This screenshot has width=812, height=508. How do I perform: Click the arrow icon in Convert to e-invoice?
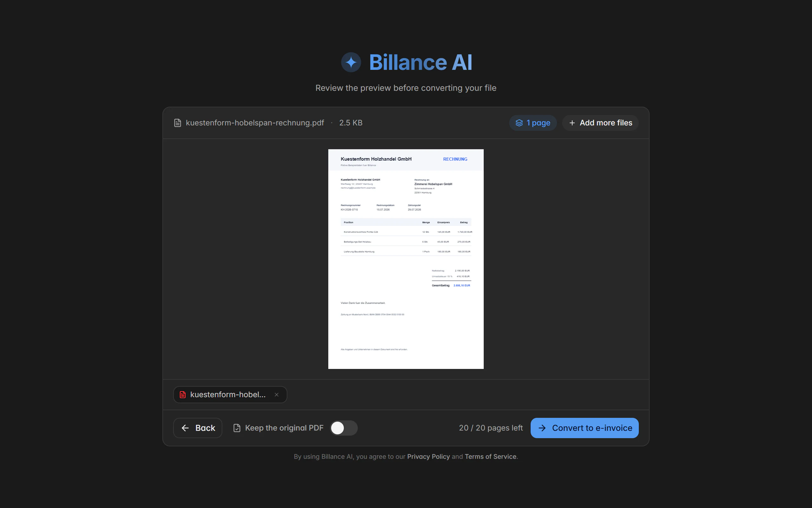pyautogui.click(x=542, y=428)
